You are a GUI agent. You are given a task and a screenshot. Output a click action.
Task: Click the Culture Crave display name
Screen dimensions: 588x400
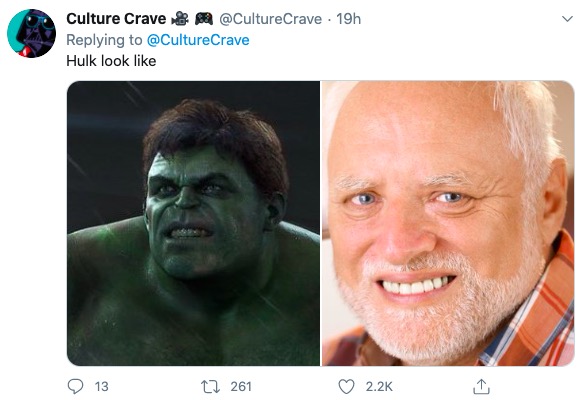(x=116, y=18)
